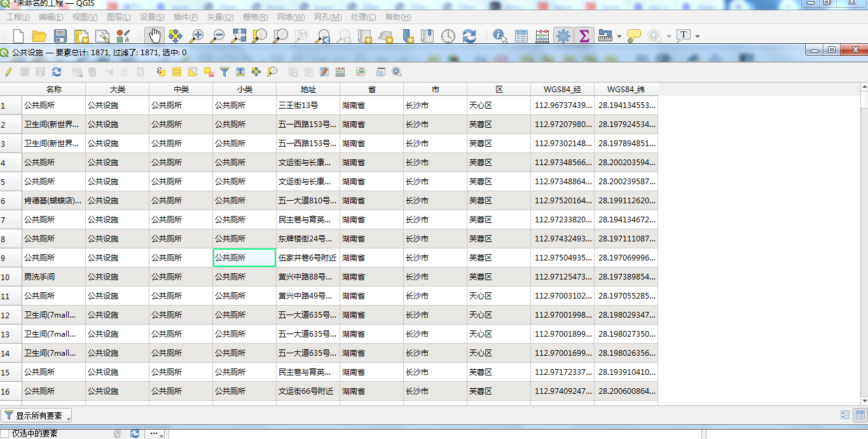Zoom map to selected rows icon
This screenshot has width=868, height=439.
click(x=272, y=72)
